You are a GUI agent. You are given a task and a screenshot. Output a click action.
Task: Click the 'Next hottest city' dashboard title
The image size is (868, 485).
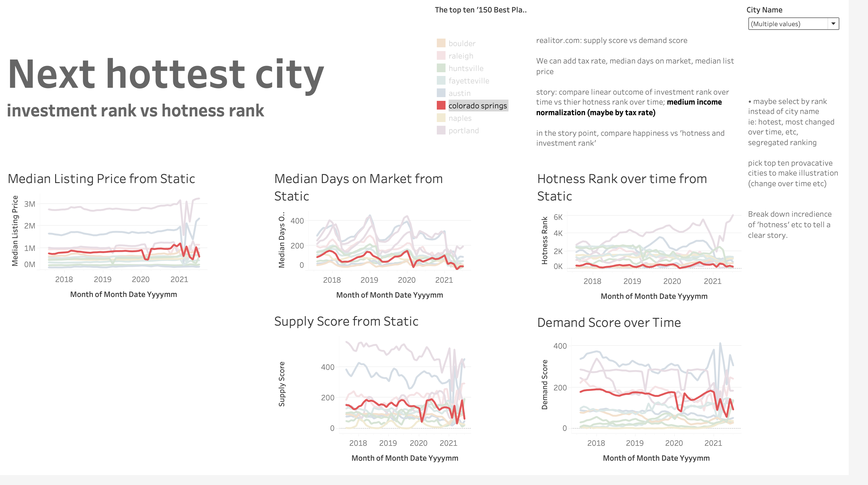coord(165,75)
